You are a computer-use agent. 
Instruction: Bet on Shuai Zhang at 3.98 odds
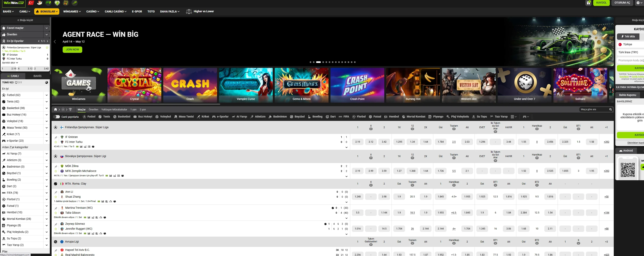point(384,197)
